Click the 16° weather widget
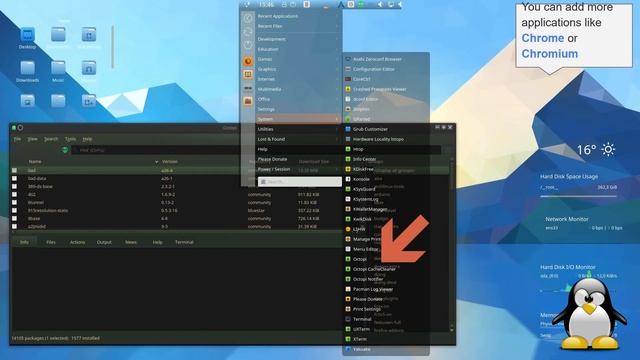 pos(596,150)
